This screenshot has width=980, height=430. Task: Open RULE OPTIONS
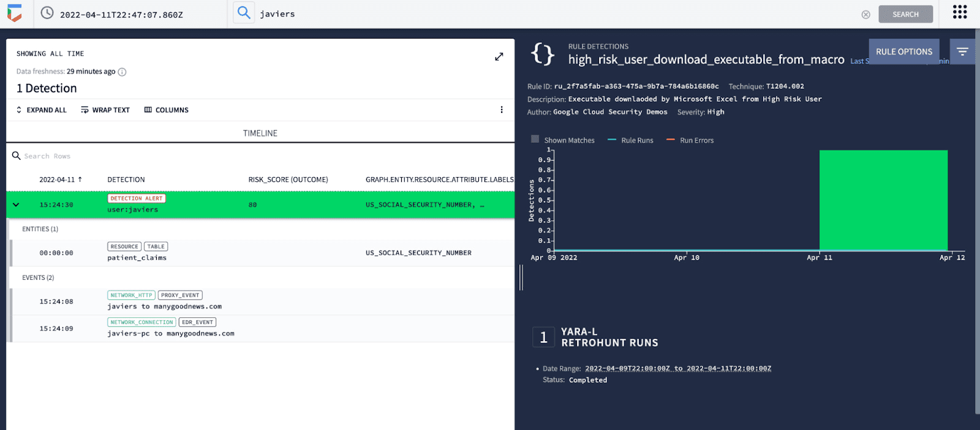point(904,51)
